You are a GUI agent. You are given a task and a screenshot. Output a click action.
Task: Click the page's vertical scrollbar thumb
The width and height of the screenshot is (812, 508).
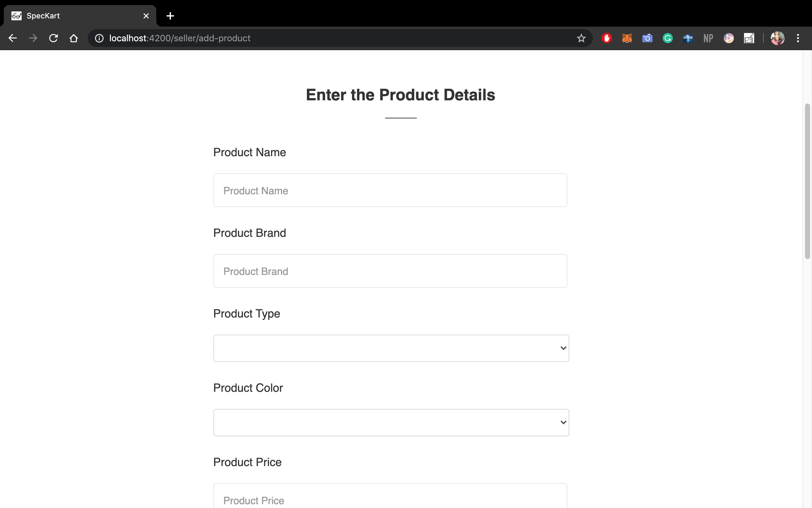(x=807, y=181)
